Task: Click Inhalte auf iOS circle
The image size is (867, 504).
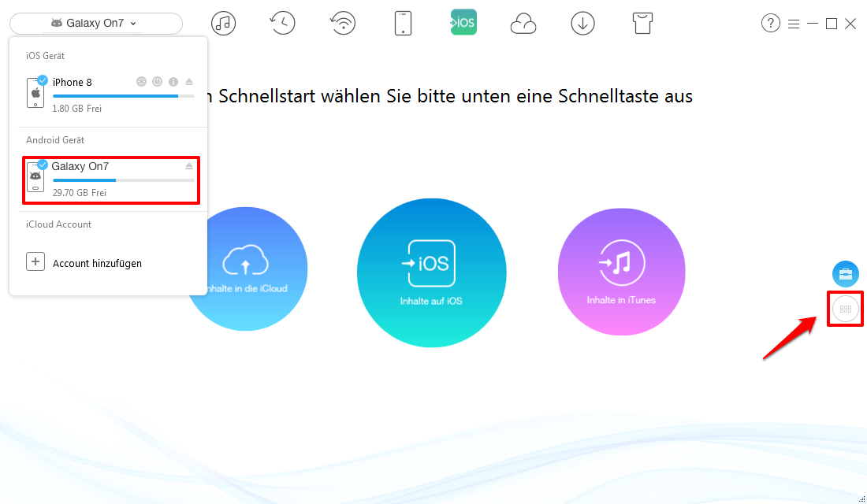Action: click(x=431, y=273)
